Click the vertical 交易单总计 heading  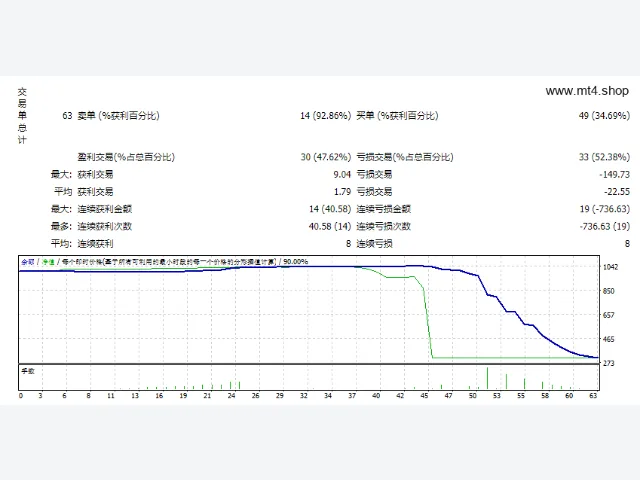22,116
